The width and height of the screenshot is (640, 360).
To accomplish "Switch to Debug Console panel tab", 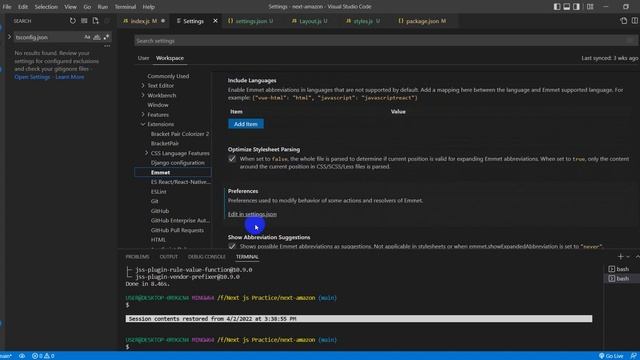I will coord(207,257).
